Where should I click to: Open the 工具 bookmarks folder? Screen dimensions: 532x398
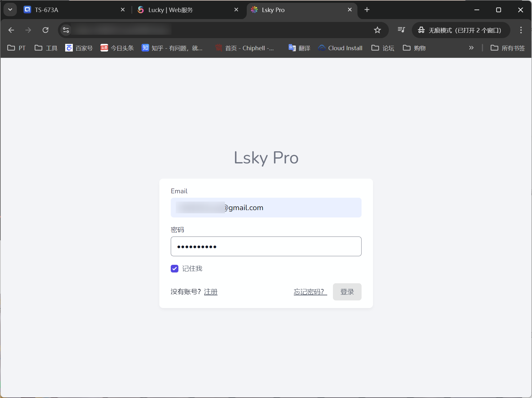click(46, 48)
